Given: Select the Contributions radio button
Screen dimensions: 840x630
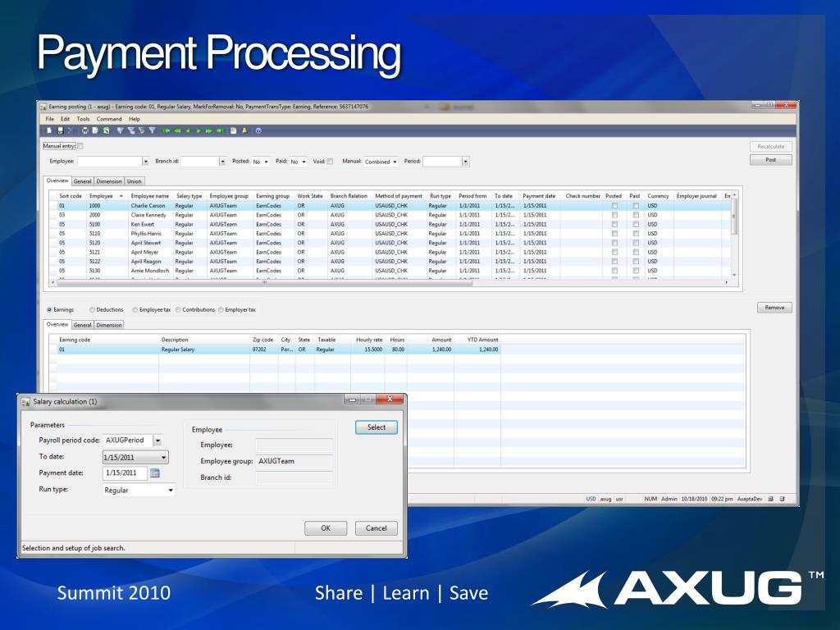Looking at the screenshot, I should 178,309.
